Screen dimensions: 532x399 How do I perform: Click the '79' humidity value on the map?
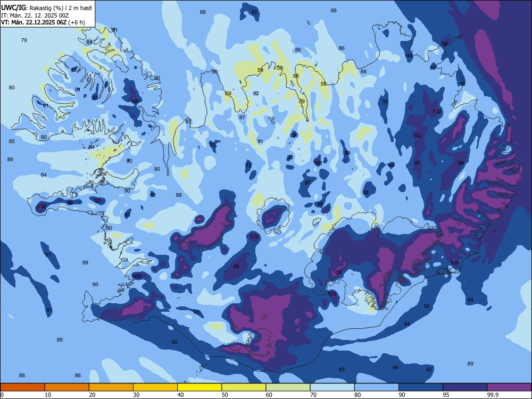point(24,40)
